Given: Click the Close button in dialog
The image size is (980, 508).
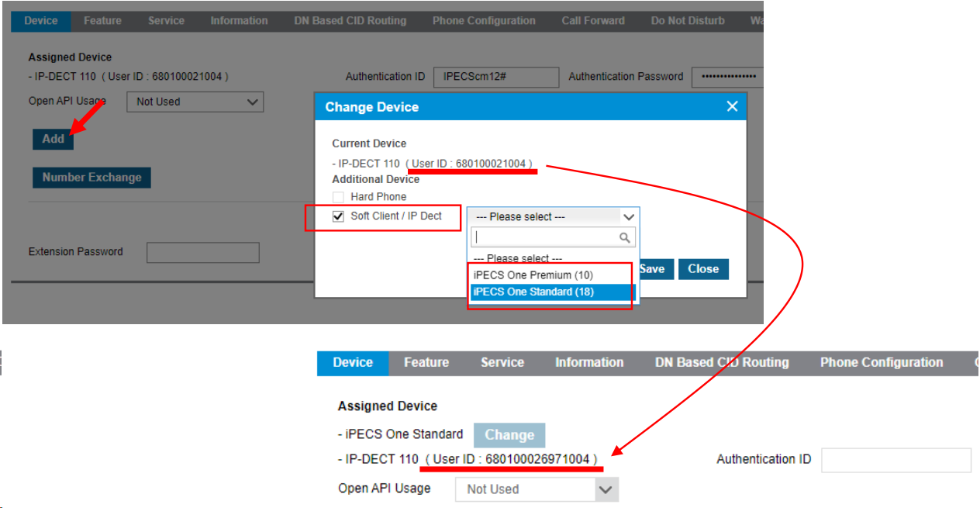Looking at the screenshot, I should (x=703, y=269).
